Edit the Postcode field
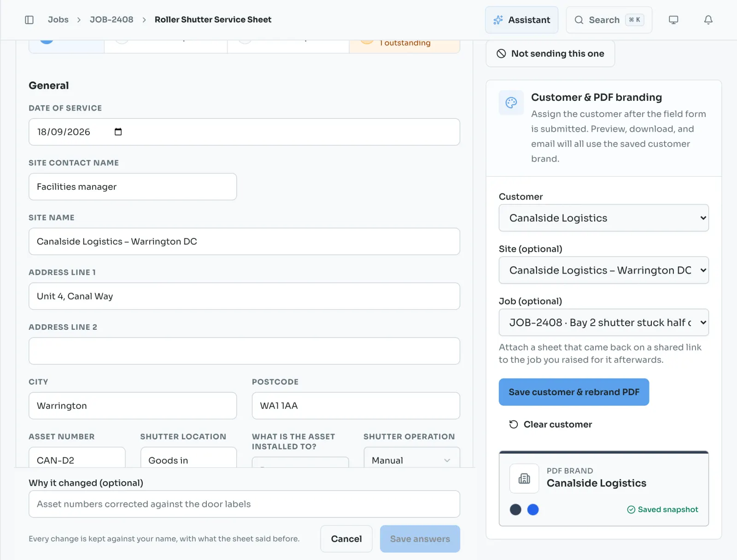737x560 pixels. pyautogui.click(x=356, y=406)
